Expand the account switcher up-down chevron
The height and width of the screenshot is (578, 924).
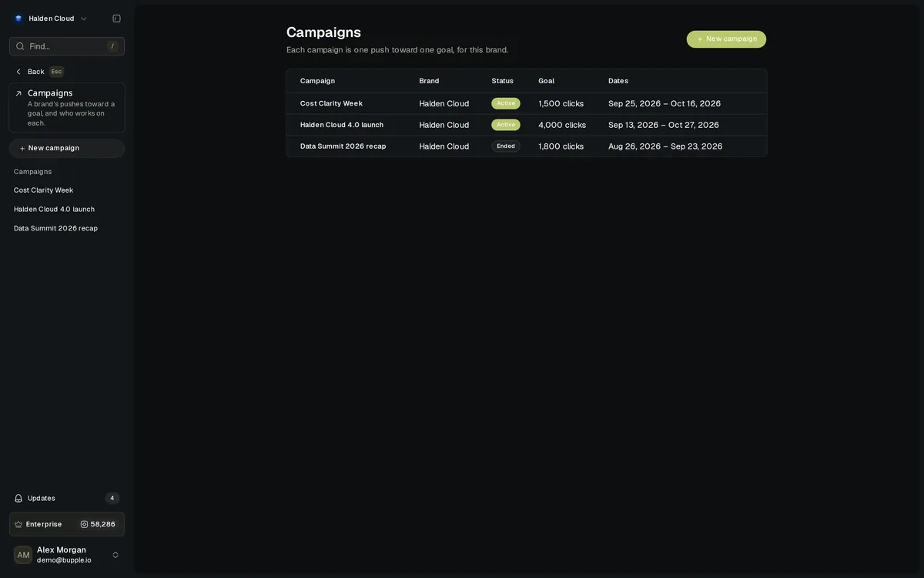pyautogui.click(x=115, y=555)
